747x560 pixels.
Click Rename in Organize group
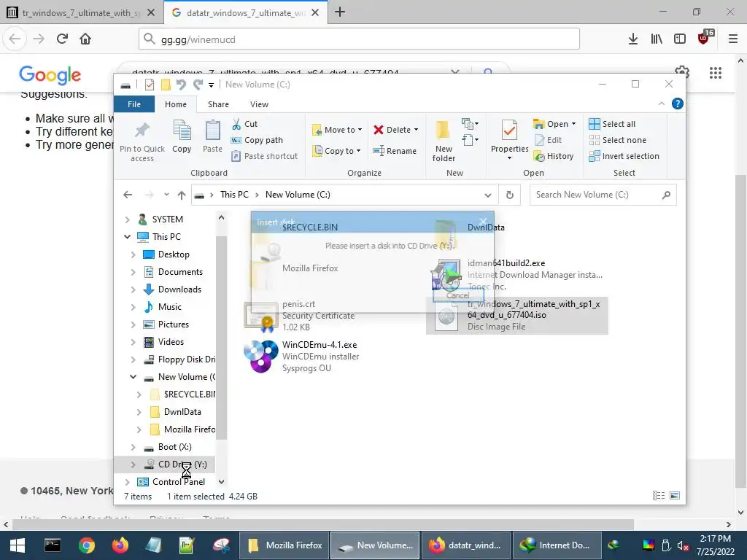coord(395,151)
